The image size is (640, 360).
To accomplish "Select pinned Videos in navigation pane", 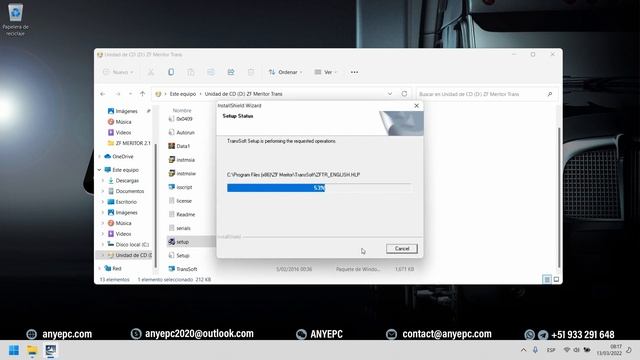I will [x=123, y=132].
